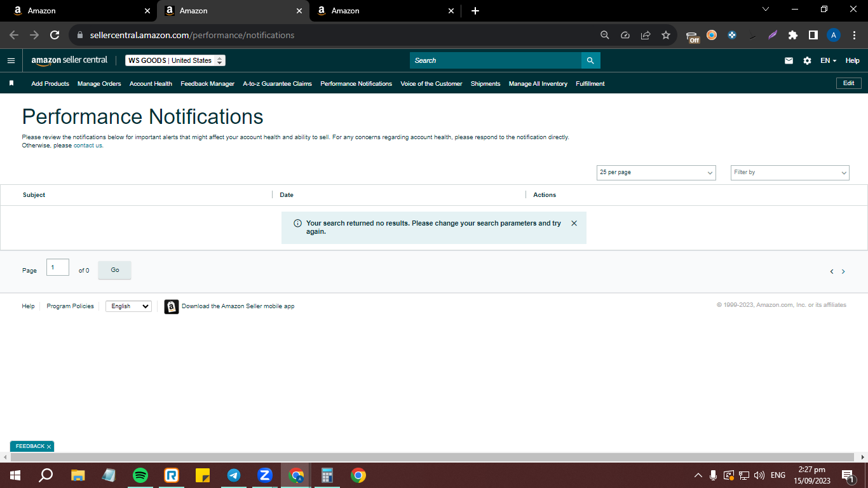Open Windows Start menu
The image size is (868, 488).
click(15, 475)
